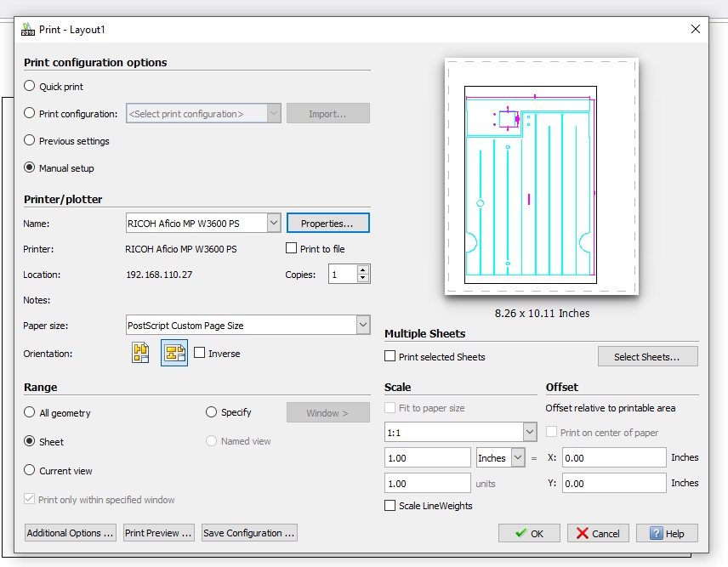Click location text 192.168.110.27

coord(159,275)
